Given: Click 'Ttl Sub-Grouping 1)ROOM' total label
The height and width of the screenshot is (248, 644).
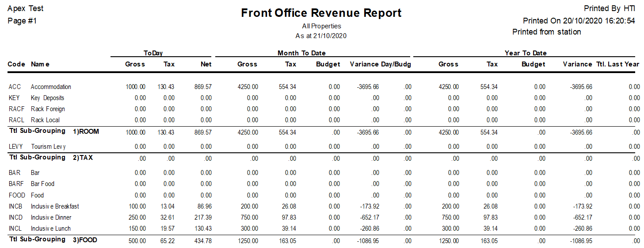Looking at the screenshot, I should (x=54, y=131).
